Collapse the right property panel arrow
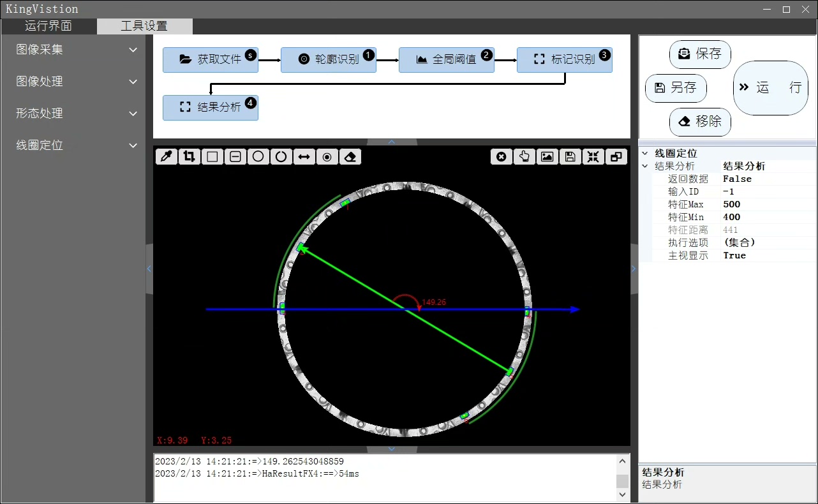The width and height of the screenshot is (818, 504). point(634,269)
